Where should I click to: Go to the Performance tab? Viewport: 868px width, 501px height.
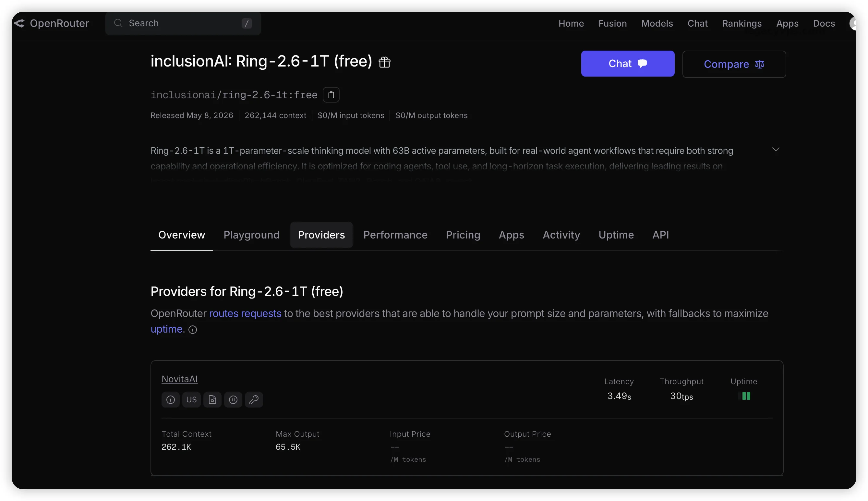click(x=395, y=235)
